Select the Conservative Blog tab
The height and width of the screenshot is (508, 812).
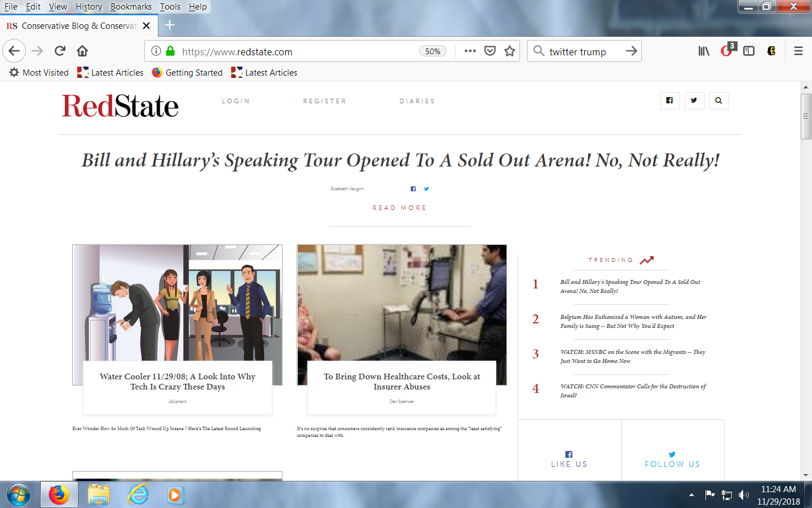click(79, 25)
